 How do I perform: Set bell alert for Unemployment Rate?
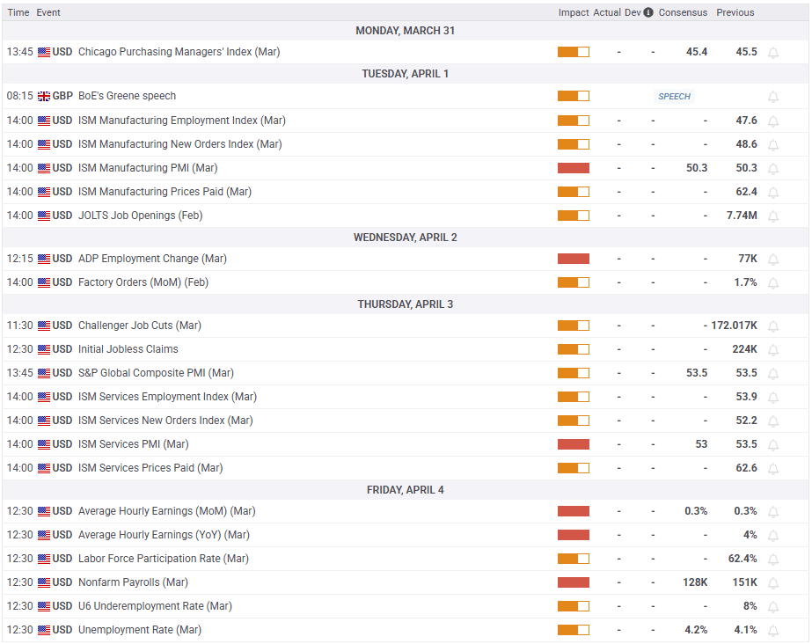click(773, 631)
